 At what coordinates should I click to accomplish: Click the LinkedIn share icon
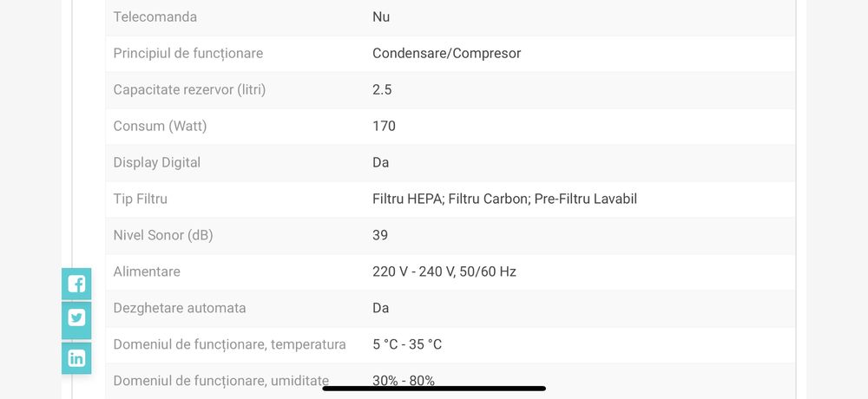(76, 357)
